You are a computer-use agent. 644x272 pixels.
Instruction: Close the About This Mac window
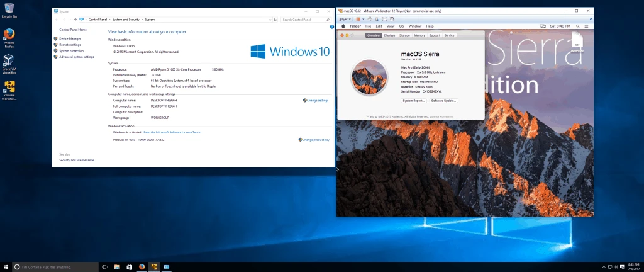(x=342, y=35)
